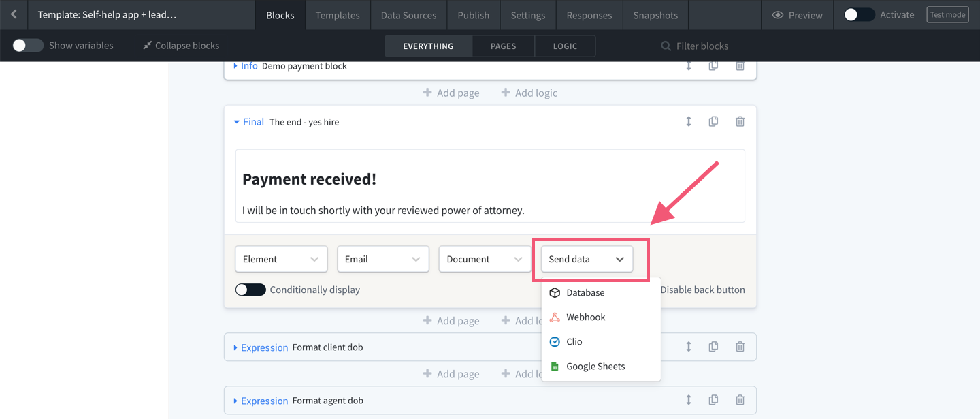Click the back arrow icon
The width and height of the screenshot is (980, 419).
point(14,14)
